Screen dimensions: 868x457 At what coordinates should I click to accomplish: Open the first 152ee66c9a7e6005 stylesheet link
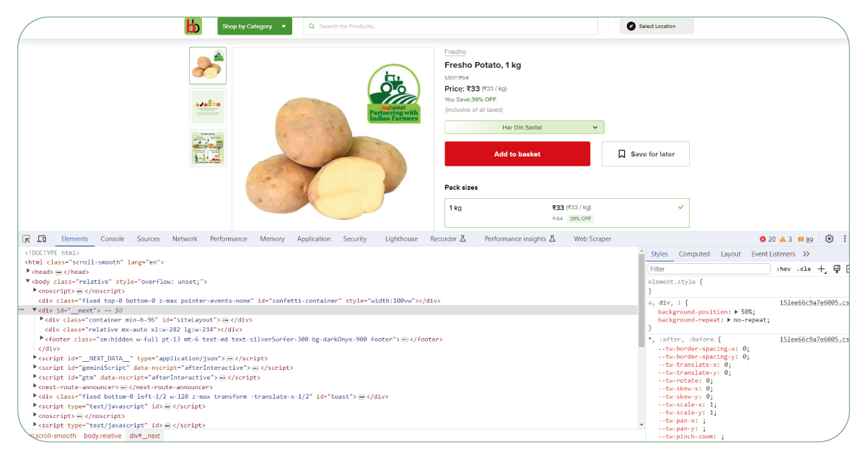[x=815, y=303]
